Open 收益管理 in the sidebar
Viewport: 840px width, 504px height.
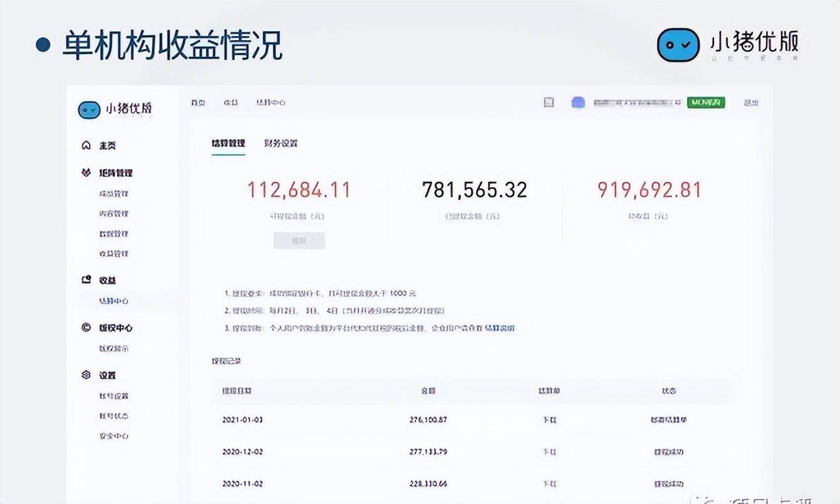click(x=114, y=253)
